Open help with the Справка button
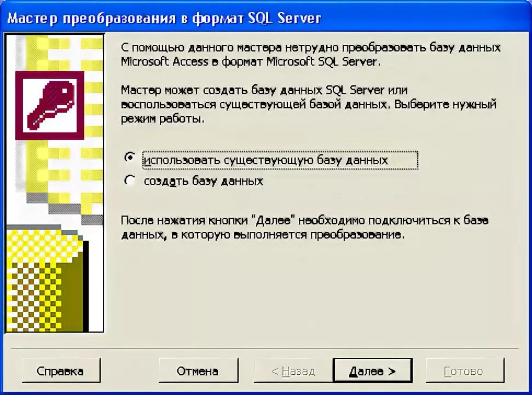 point(61,370)
